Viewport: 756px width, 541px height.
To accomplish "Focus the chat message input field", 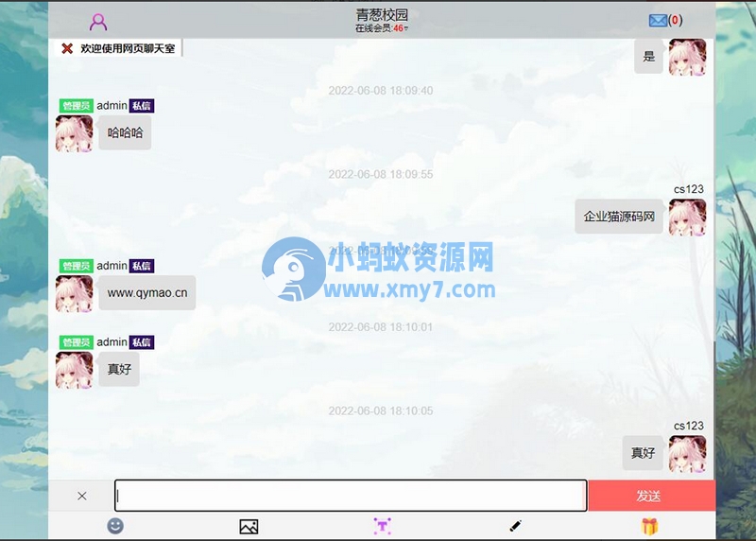I will coord(351,496).
